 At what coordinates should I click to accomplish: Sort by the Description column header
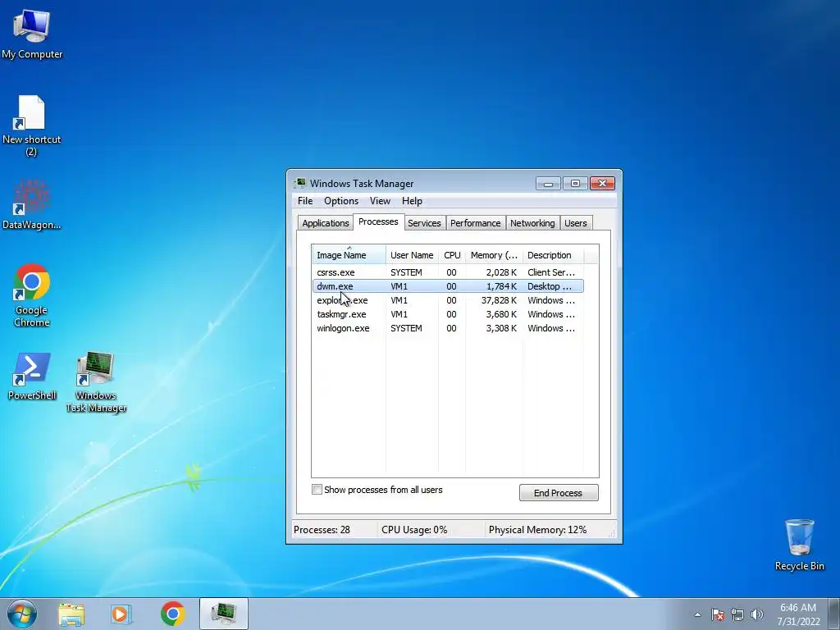click(x=553, y=255)
